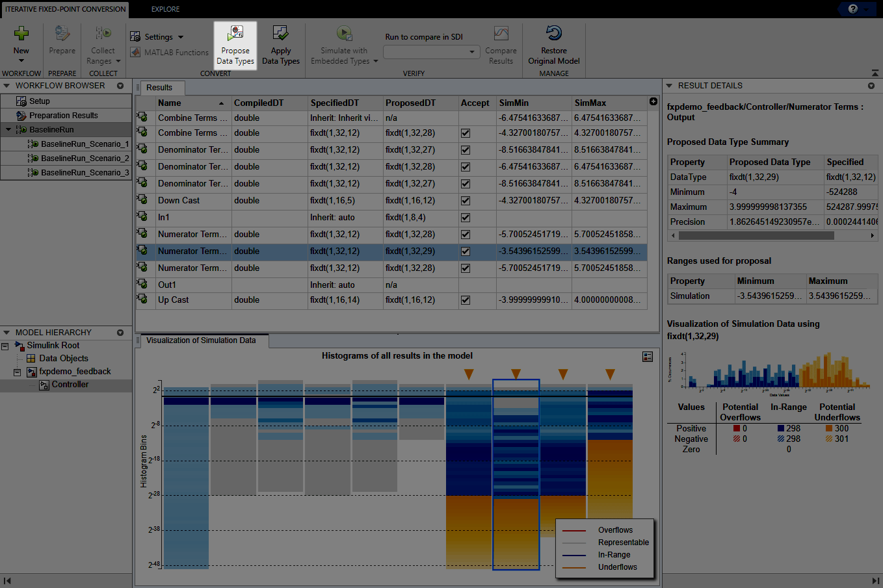Select the Visualization of Simulation Data tab
Viewport: 883px width, 588px height.
pyautogui.click(x=200, y=340)
